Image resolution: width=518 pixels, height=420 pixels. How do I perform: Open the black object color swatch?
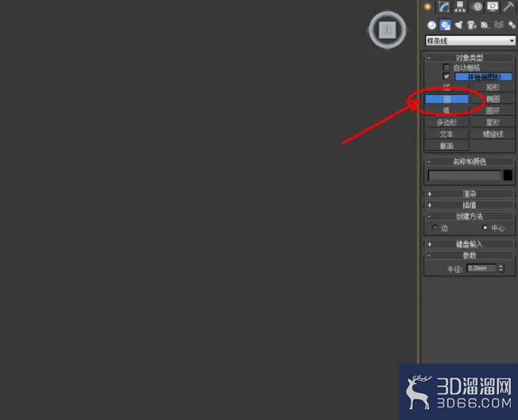coord(508,175)
